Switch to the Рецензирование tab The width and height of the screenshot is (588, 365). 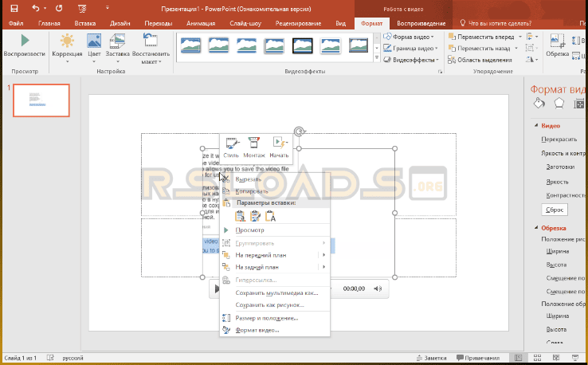298,23
